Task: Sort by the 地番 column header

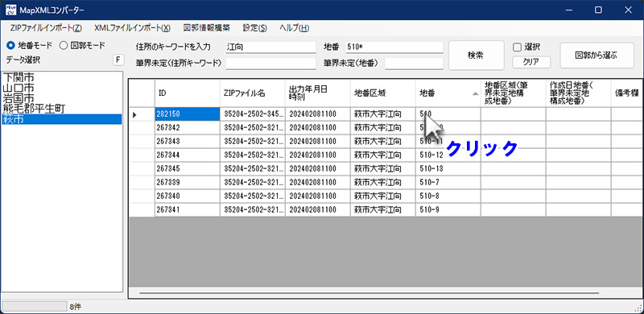Action: [x=448, y=93]
